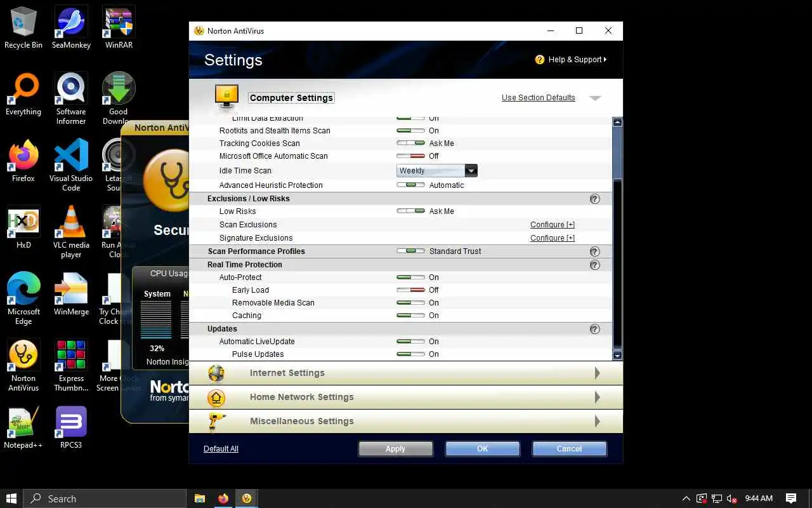This screenshot has height=508, width=812.
Task: Click Miscellaneous Settings label
Action: coord(302,422)
